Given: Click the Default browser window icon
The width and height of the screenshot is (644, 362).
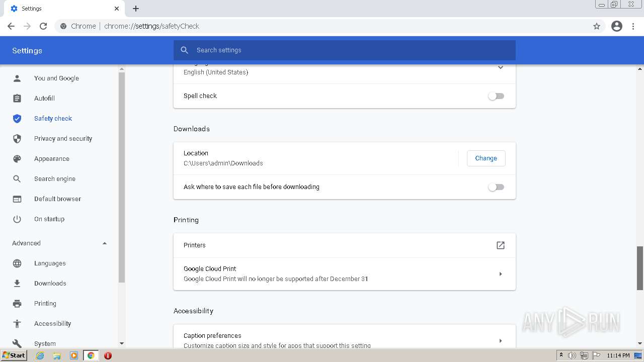Looking at the screenshot, I should (x=17, y=199).
